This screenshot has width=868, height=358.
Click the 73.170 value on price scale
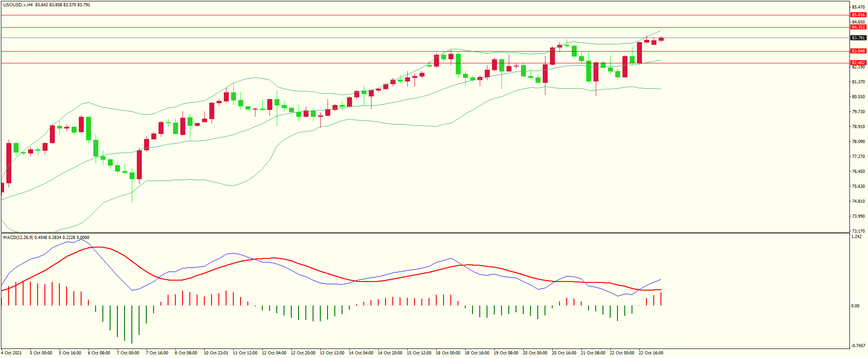pyautogui.click(x=858, y=231)
